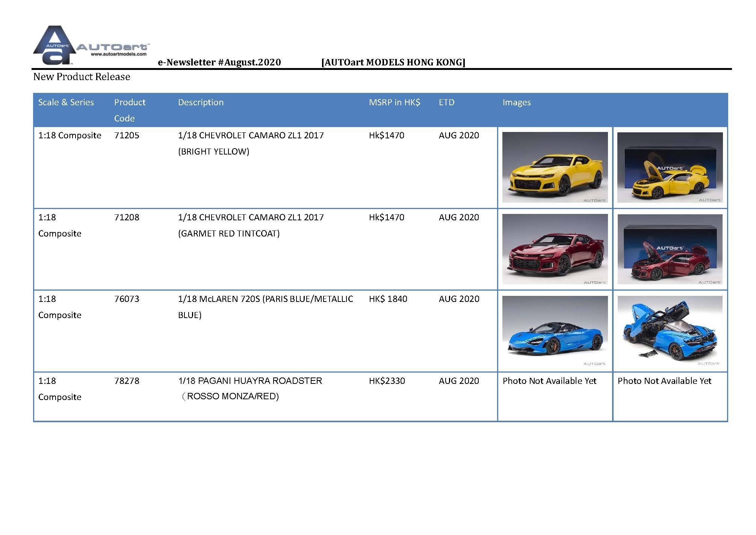Open the red Camaro open-hood photo with box

(670, 249)
